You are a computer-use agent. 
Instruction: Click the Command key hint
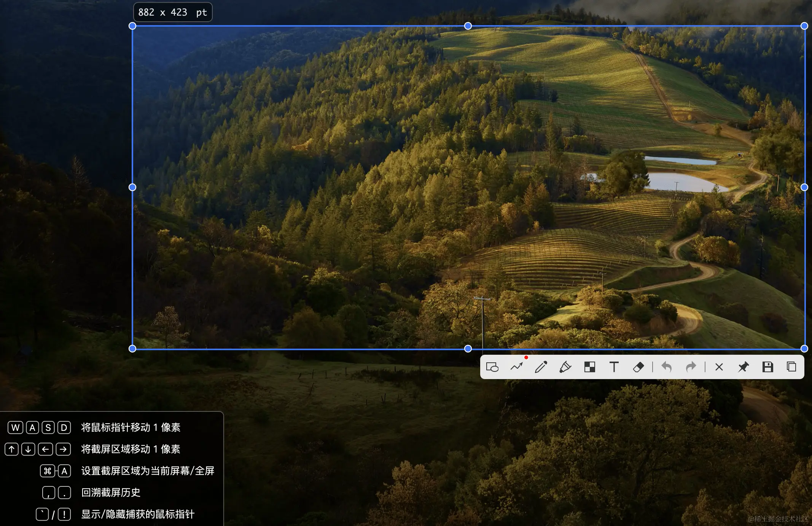tap(47, 471)
